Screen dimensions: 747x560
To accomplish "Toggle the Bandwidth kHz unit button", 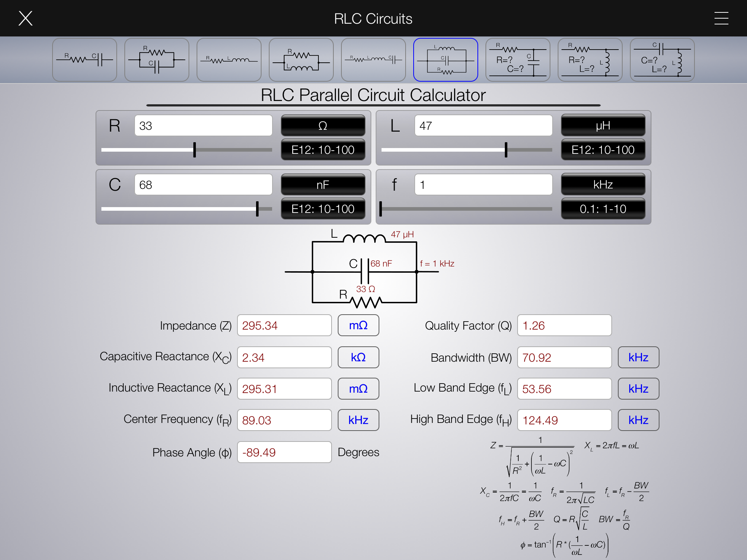I will point(638,357).
